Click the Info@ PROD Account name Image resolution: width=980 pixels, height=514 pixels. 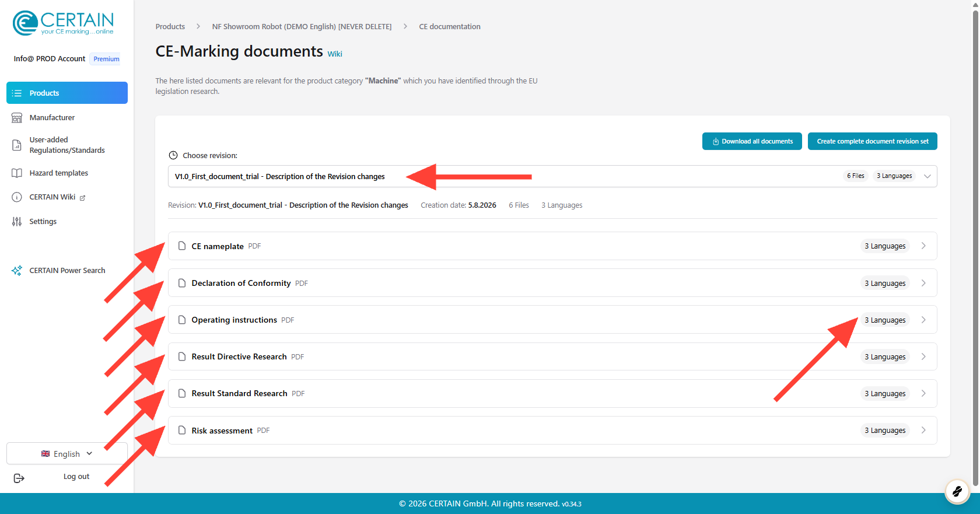(x=50, y=59)
